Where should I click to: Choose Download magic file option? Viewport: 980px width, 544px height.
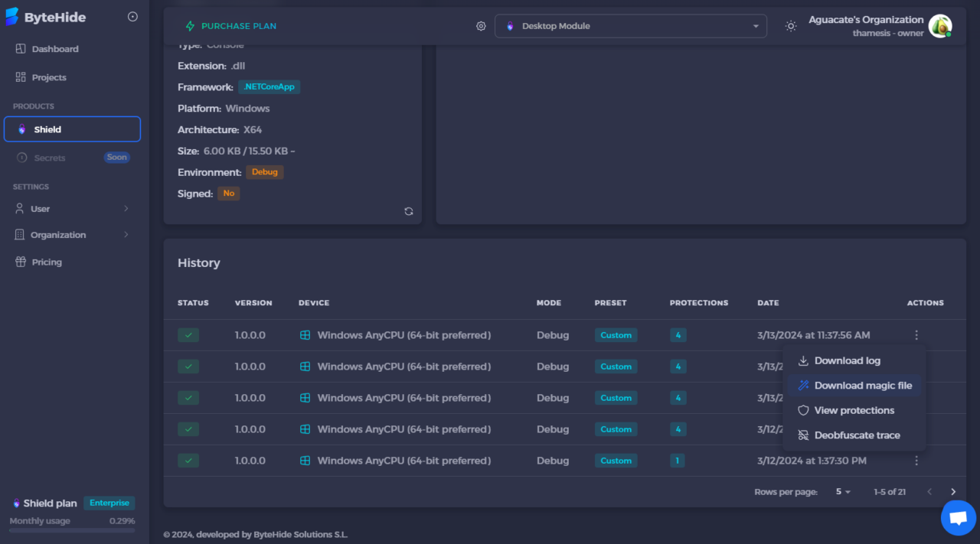pos(862,386)
